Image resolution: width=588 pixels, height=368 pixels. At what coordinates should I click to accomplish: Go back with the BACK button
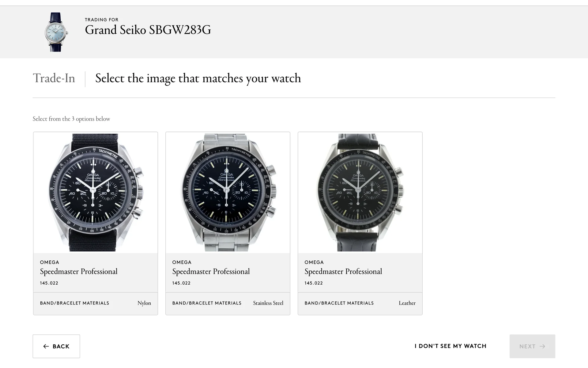[56, 346]
